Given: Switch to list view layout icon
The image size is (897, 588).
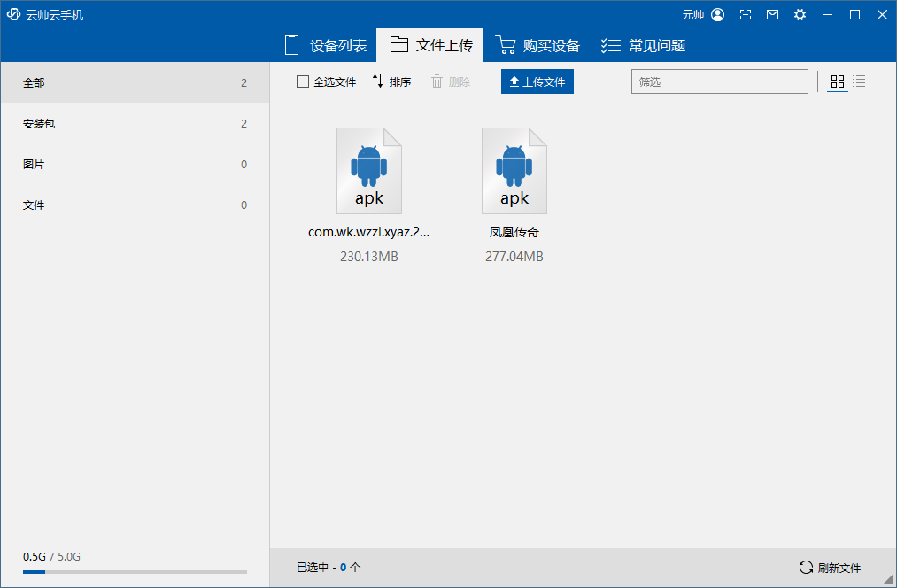Looking at the screenshot, I should click(859, 81).
